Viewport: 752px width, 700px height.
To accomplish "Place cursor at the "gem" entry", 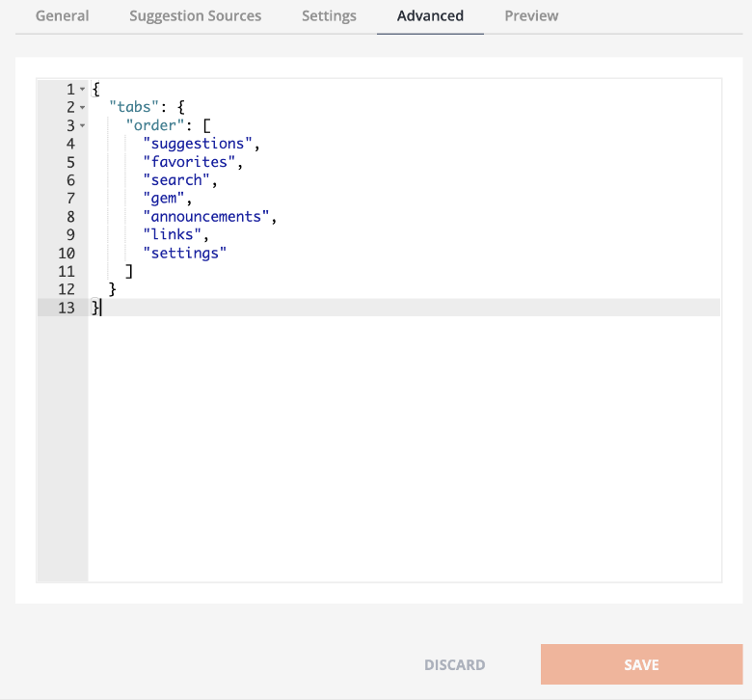I will click(164, 199).
